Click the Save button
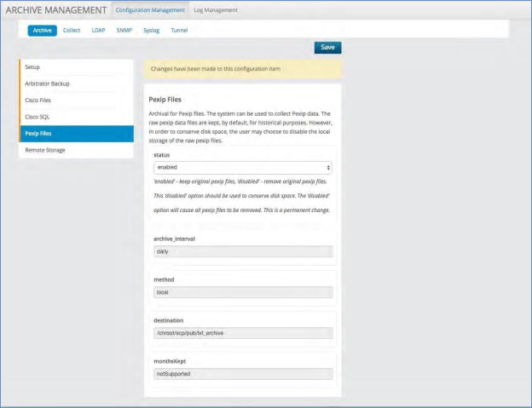 point(327,48)
